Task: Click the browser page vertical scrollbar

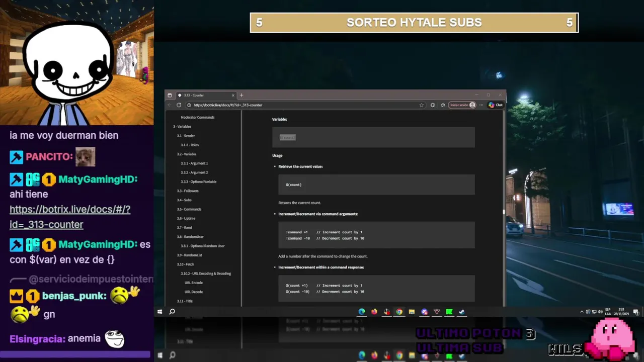Action: pyautogui.click(x=504, y=211)
